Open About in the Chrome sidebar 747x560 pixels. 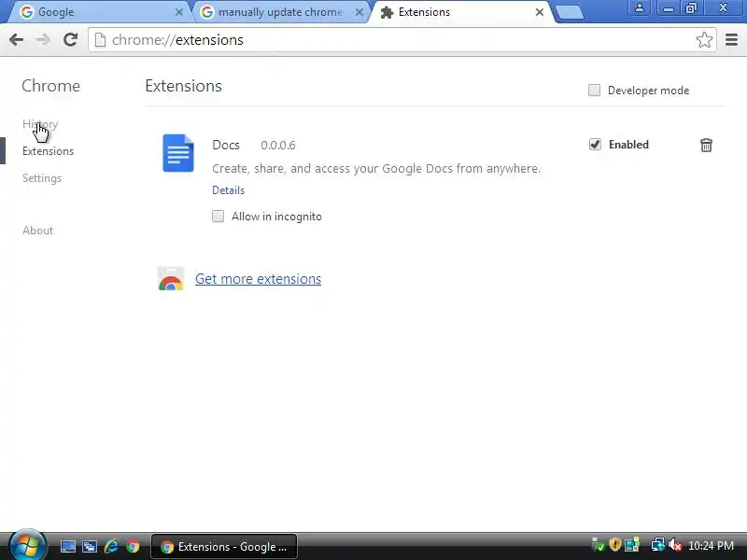[37, 231]
